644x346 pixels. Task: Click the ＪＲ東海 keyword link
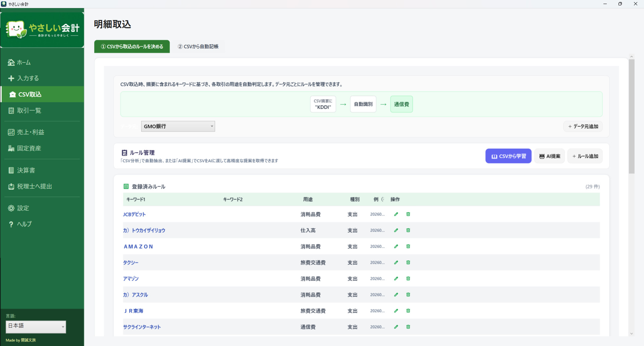tap(133, 311)
